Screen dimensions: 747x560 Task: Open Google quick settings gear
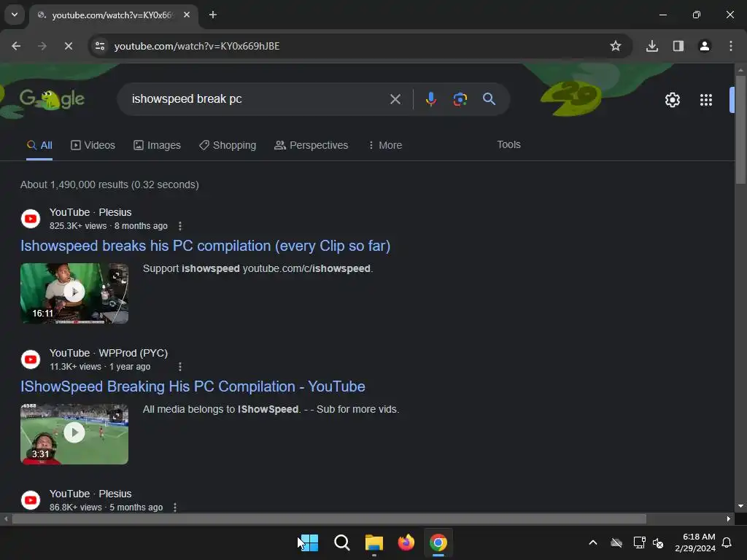click(672, 100)
